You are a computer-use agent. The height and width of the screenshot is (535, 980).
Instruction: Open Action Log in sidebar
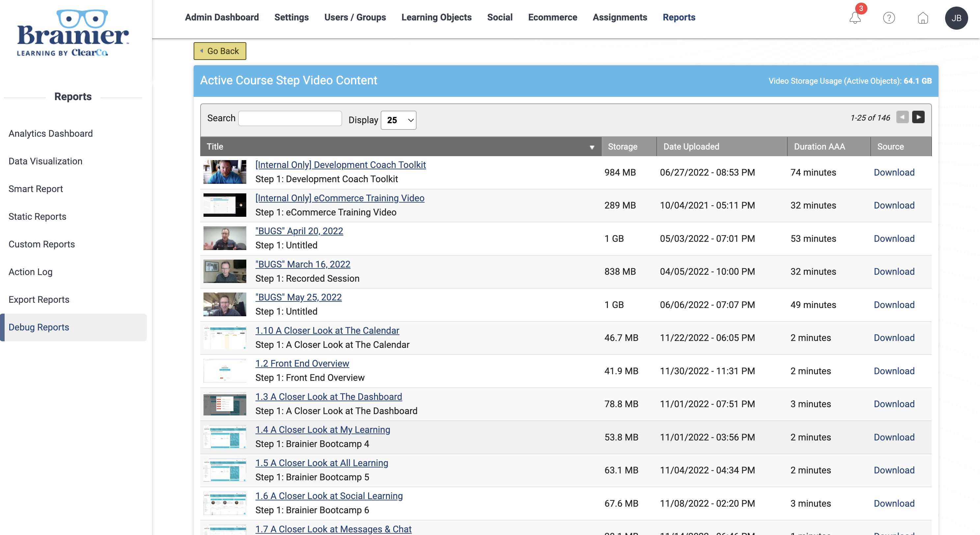point(30,272)
